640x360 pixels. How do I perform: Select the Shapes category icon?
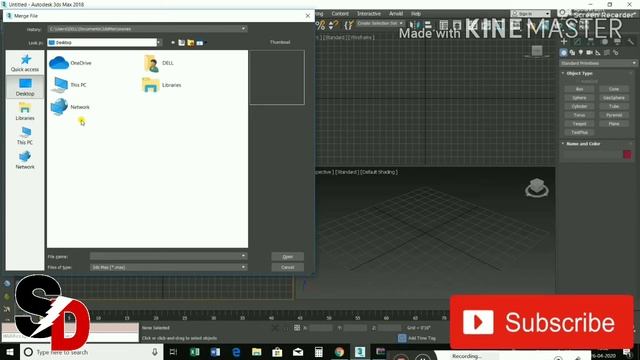click(x=572, y=53)
